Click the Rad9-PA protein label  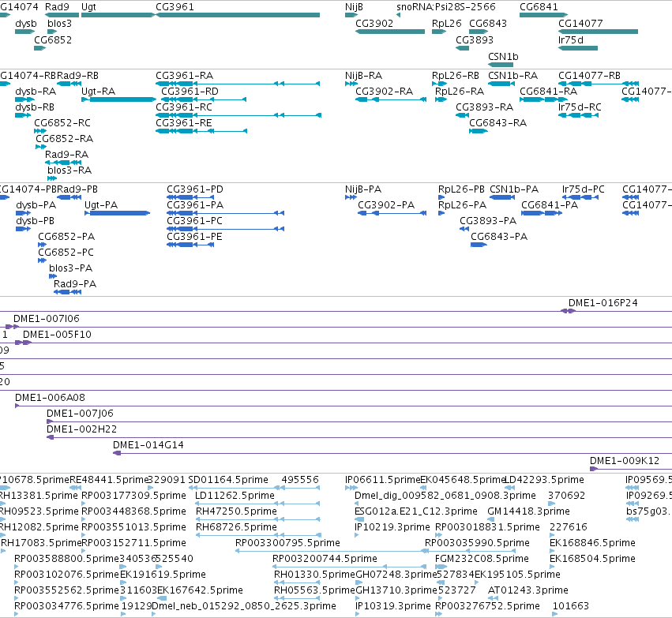75,284
